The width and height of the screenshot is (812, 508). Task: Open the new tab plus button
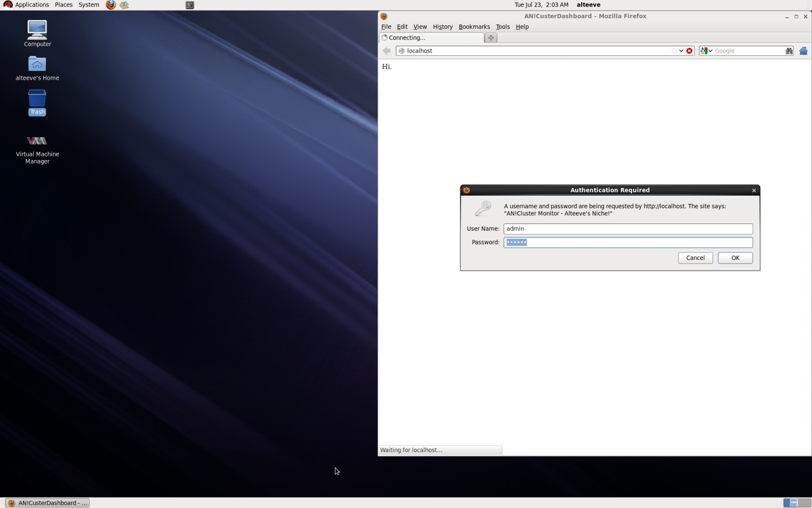tap(491, 38)
